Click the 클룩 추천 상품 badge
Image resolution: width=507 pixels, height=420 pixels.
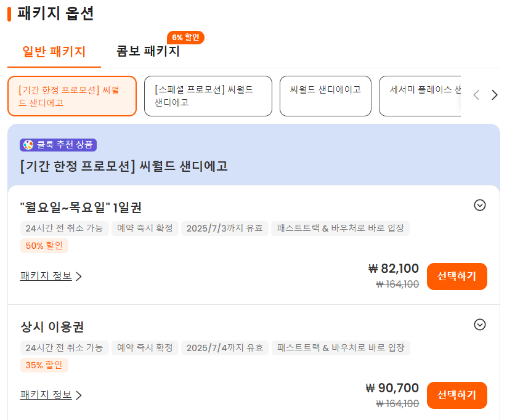point(58,145)
